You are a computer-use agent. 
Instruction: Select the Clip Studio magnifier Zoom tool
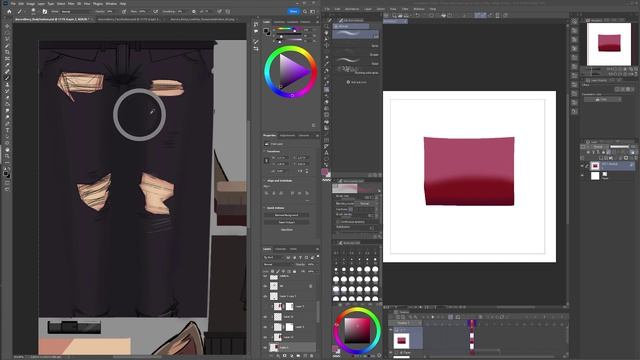tap(327, 26)
